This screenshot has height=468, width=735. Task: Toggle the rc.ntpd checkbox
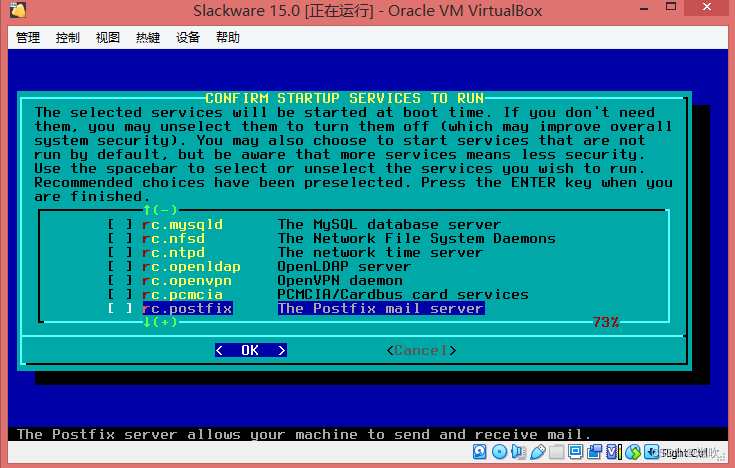pyautogui.click(x=120, y=253)
